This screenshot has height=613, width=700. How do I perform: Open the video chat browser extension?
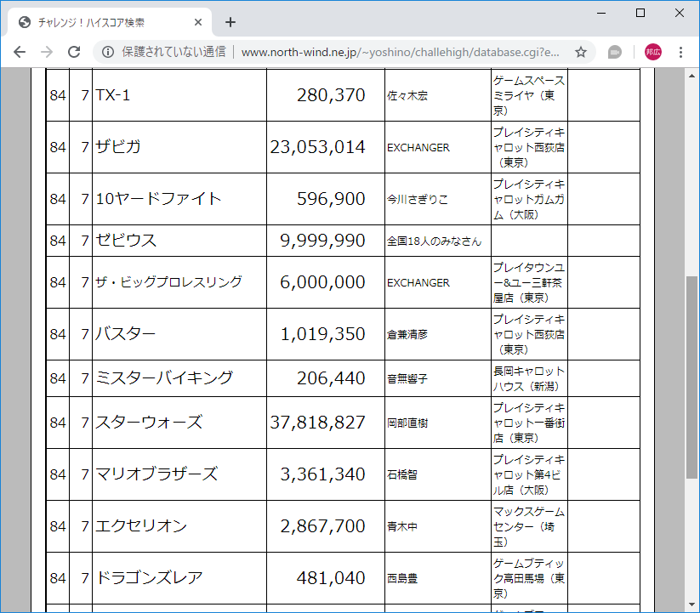(612, 52)
